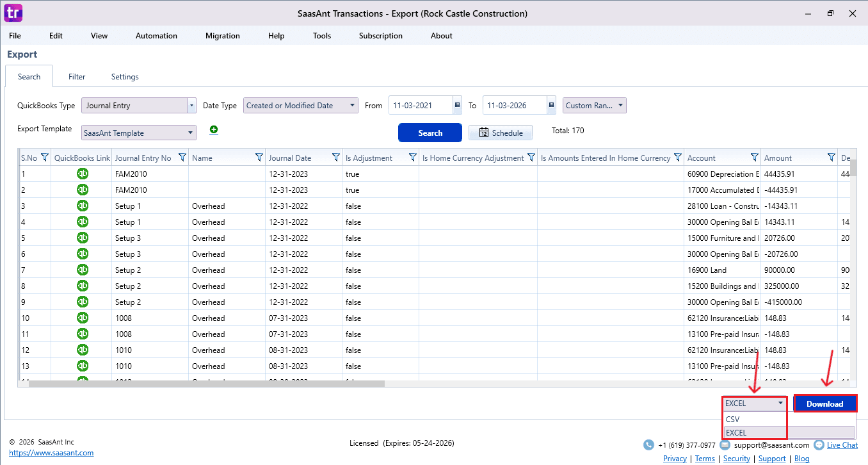Select the Search tab

pyautogui.click(x=29, y=76)
